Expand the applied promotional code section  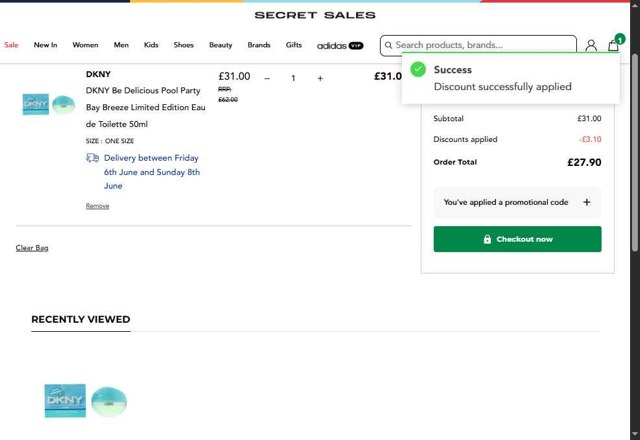[586, 202]
